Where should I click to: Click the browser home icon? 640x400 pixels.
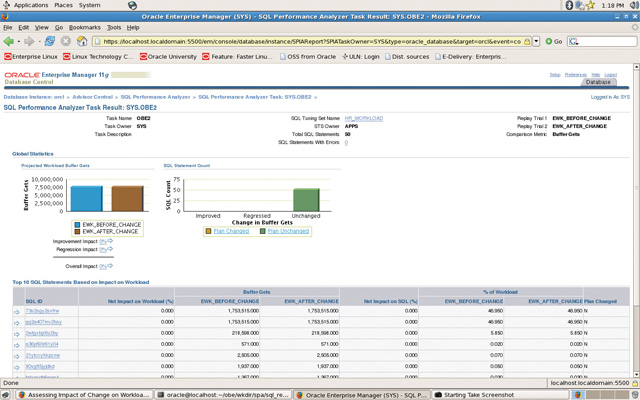[80, 41]
